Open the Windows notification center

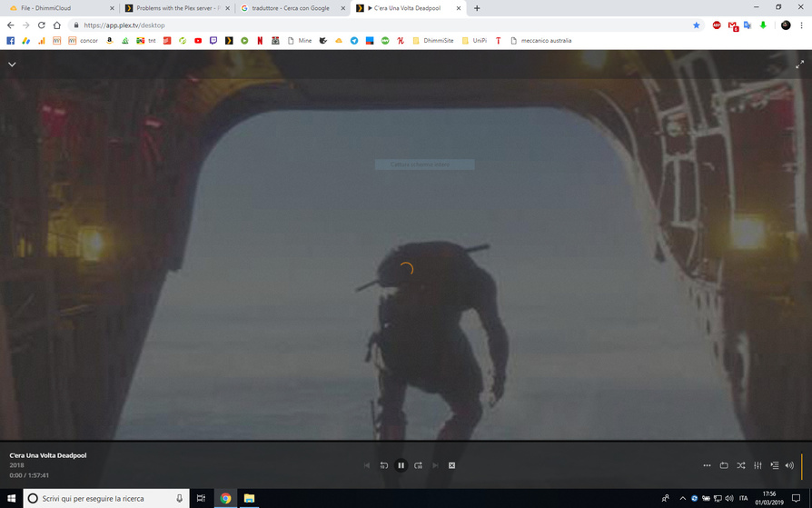pyautogui.click(x=796, y=498)
